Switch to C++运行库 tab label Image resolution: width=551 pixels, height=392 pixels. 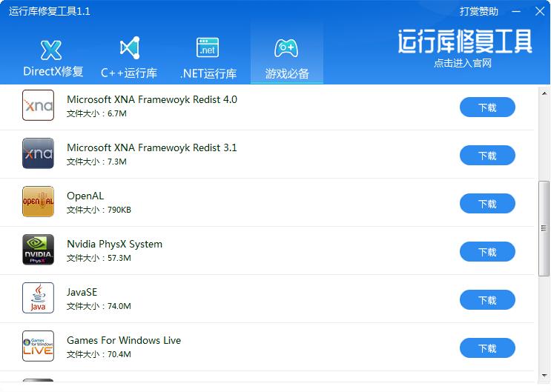[129, 73]
